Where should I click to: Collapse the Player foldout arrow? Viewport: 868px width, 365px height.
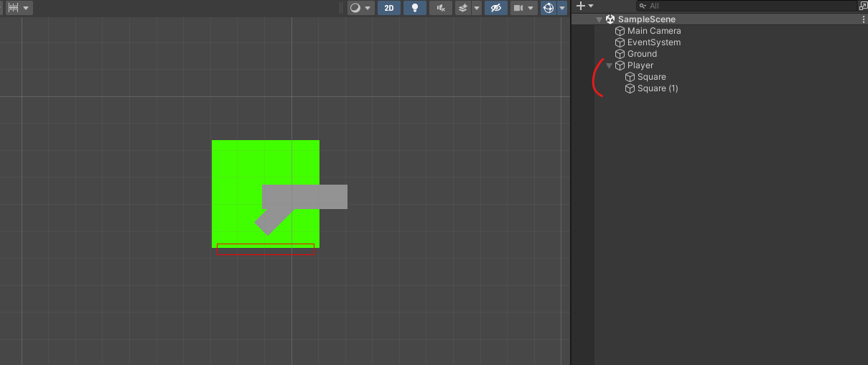(610, 65)
